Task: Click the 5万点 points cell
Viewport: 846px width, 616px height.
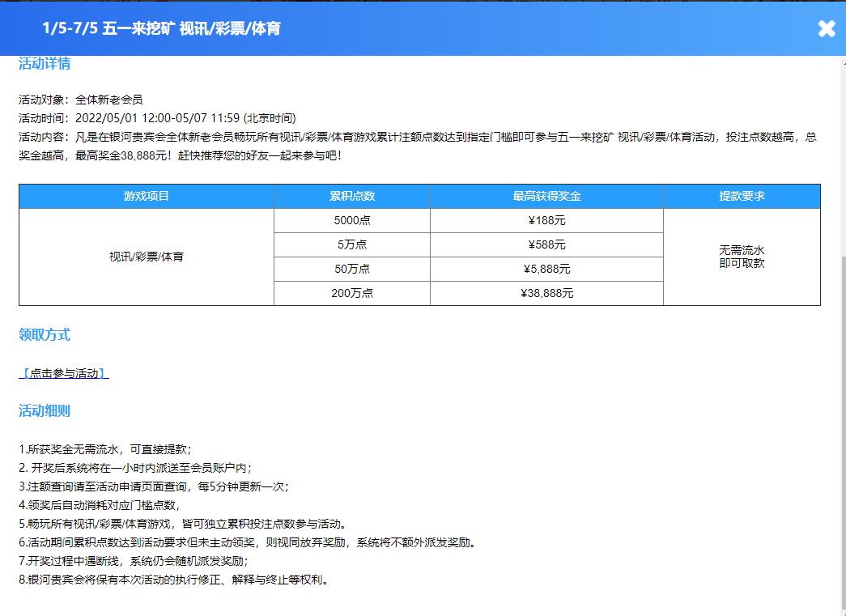Action: click(352, 244)
